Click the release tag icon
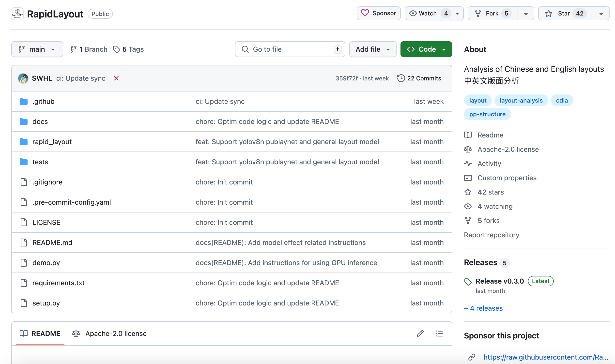This screenshot has height=364, width=615. click(468, 282)
